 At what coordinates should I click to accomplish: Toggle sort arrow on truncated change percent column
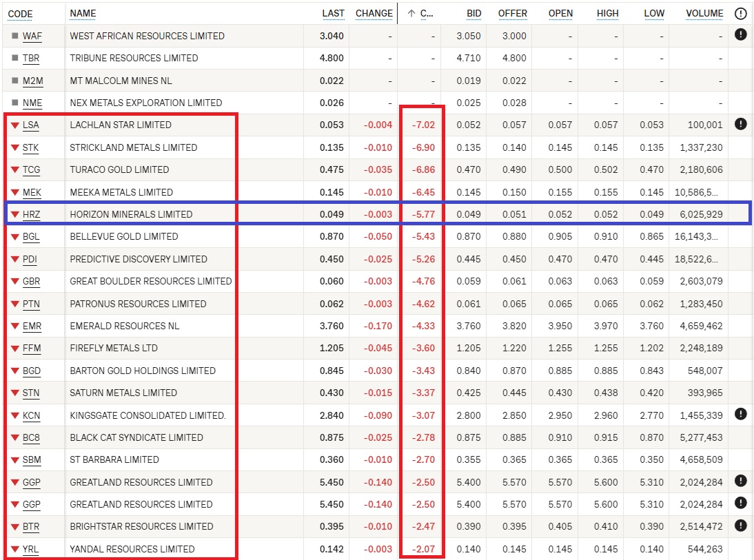tap(411, 13)
